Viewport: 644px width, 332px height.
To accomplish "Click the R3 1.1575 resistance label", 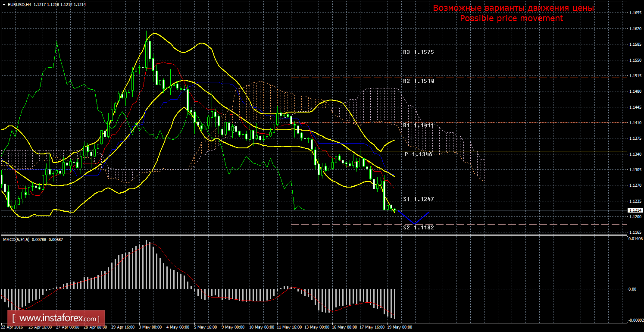I will [419, 52].
